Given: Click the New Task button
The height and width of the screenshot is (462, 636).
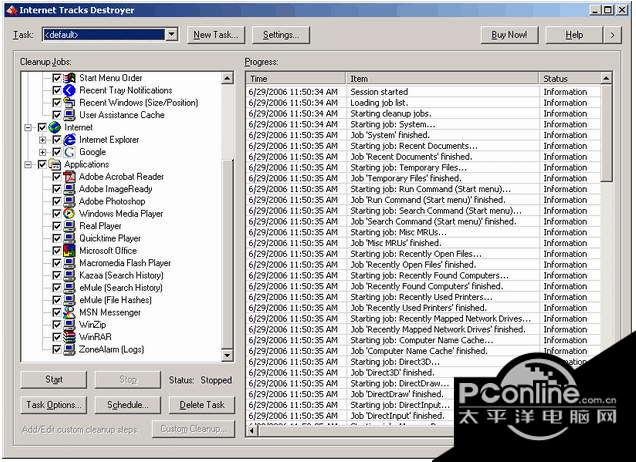Looking at the screenshot, I should (x=216, y=35).
